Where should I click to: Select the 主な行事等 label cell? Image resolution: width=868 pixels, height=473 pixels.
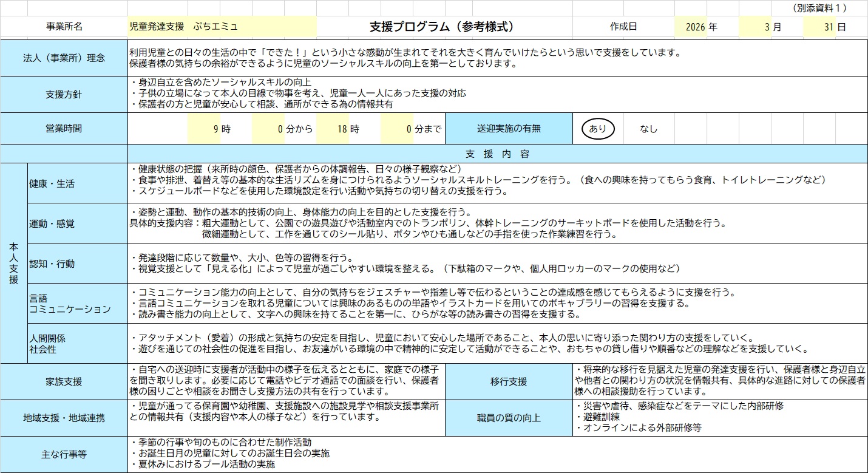coord(64,454)
